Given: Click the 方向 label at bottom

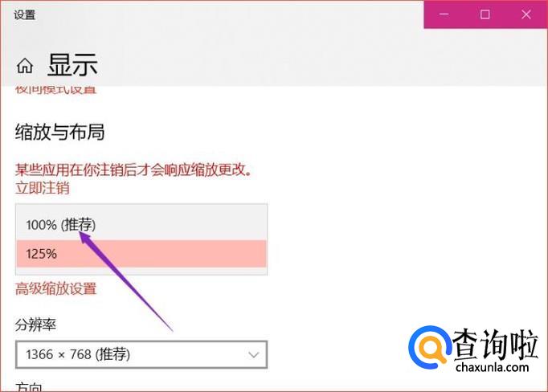Looking at the screenshot, I should click(x=29, y=387).
